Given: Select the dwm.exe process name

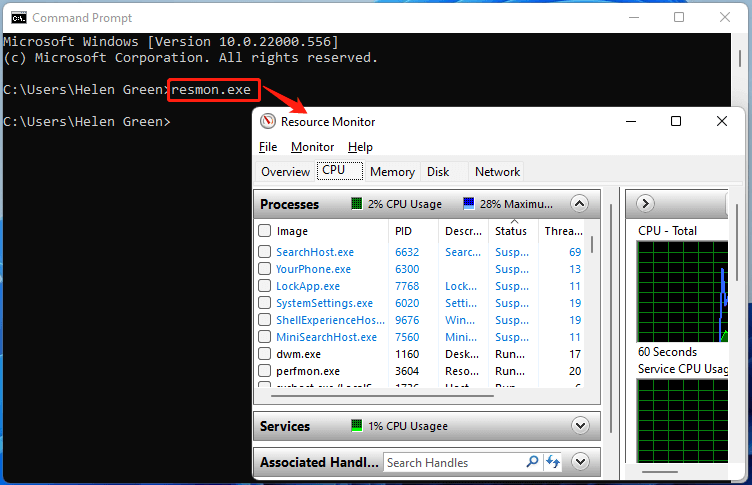Looking at the screenshot, I should pos(298,354).
